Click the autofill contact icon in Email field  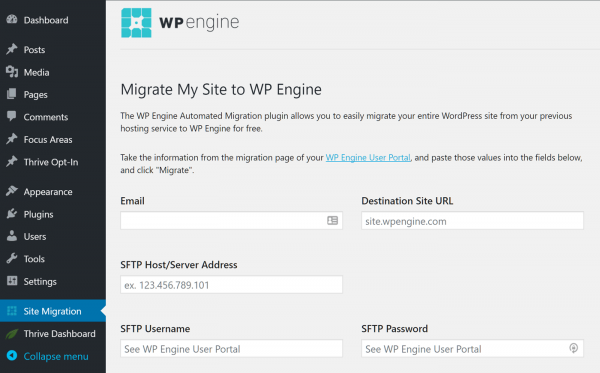[x=333, y=220]
